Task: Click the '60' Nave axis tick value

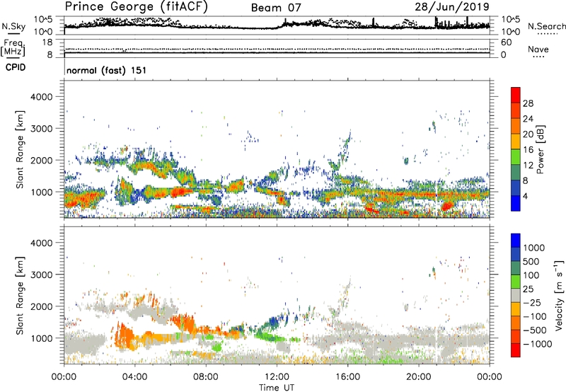Action: click(x=506, y=42)
